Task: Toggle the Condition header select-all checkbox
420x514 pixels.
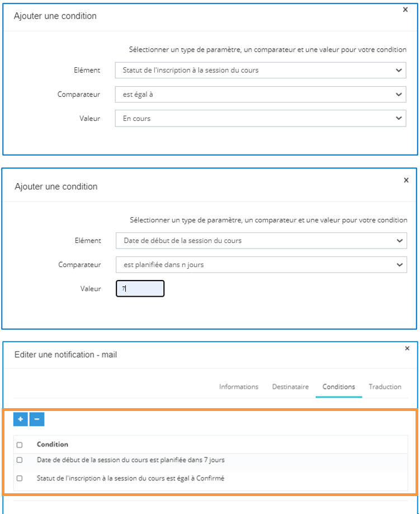Action: pyautogui.click(x=20, y=445)
